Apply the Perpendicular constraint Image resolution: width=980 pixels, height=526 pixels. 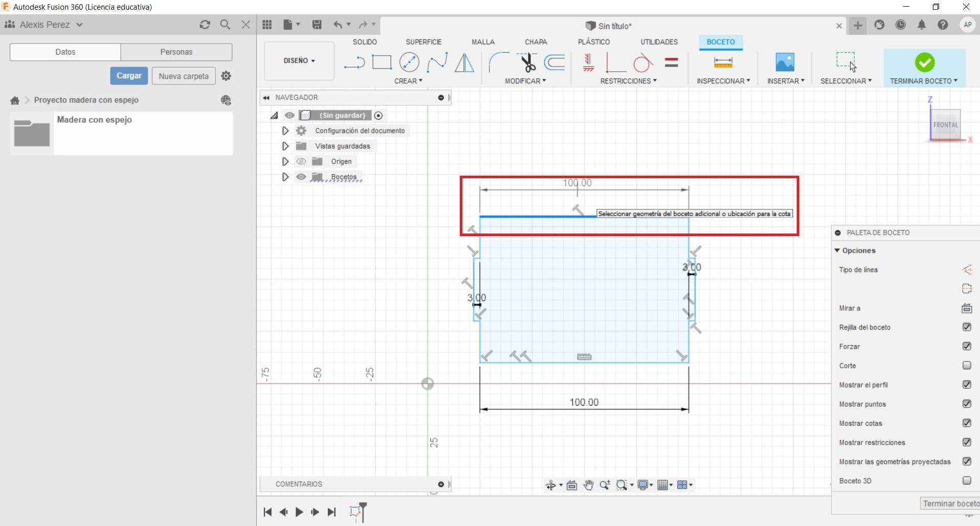click(616, 62)
